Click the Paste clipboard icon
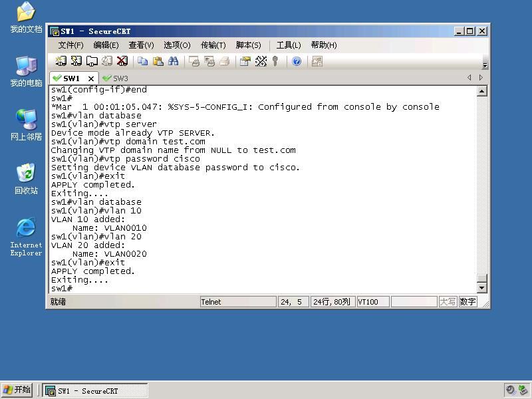 coord(158,61)
